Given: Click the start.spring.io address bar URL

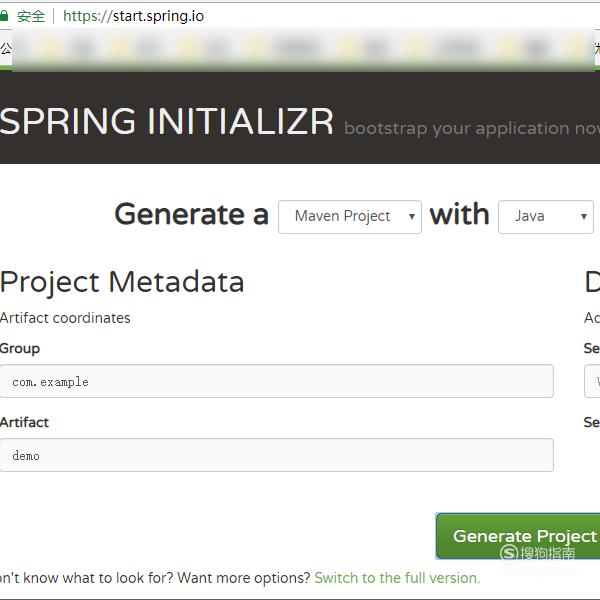Looking at the screenshot, I should point(134,16).
